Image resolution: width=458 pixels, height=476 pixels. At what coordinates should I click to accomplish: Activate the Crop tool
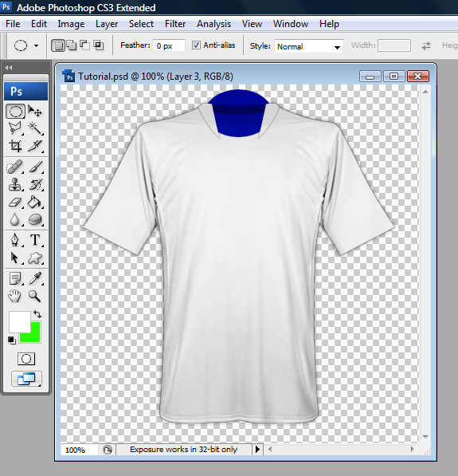[15, 146]
